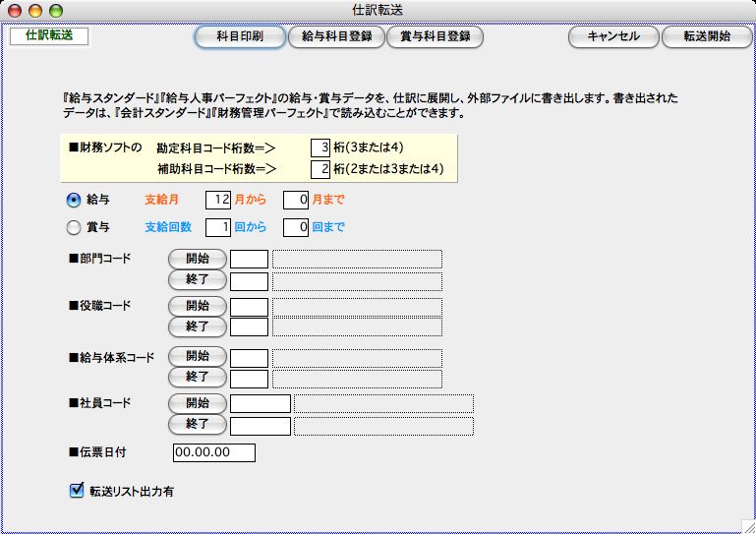This screenshot has width=756, height=534.
Task: Click the 支給月 start month field
Action: click(x=217, y=200)
